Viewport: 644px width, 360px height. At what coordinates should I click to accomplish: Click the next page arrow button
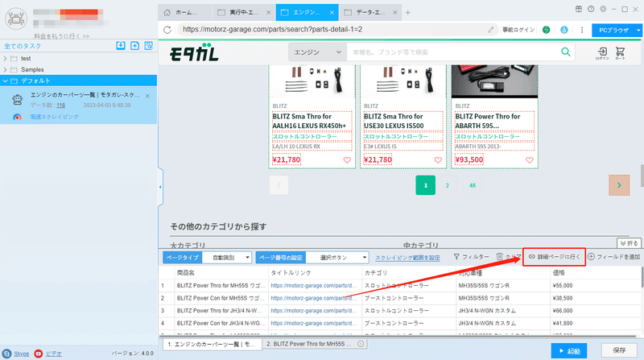click(619, 185)
